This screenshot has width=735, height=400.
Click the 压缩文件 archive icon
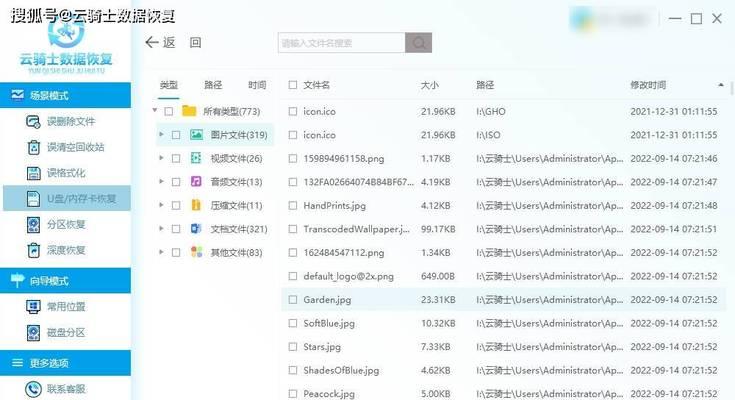pos(196,205)
